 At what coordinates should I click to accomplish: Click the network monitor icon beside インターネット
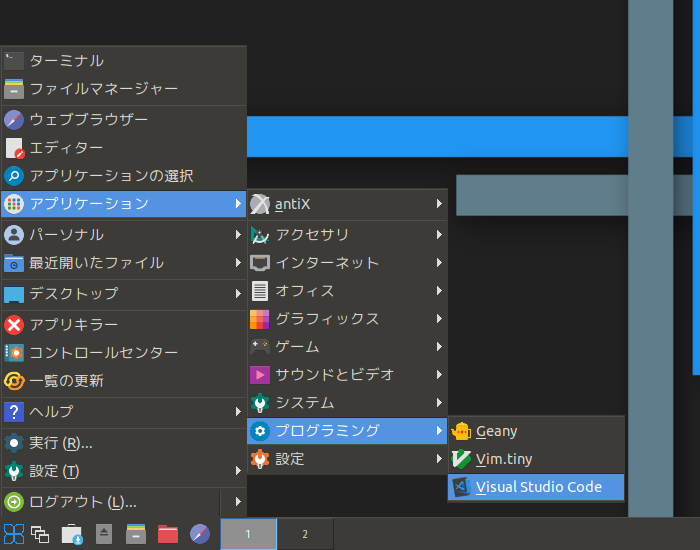point(260,263)
